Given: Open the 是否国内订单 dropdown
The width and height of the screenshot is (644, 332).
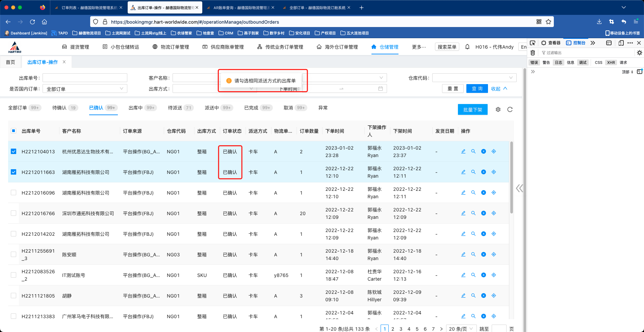Looking at the screenshot, I should 85,88.
